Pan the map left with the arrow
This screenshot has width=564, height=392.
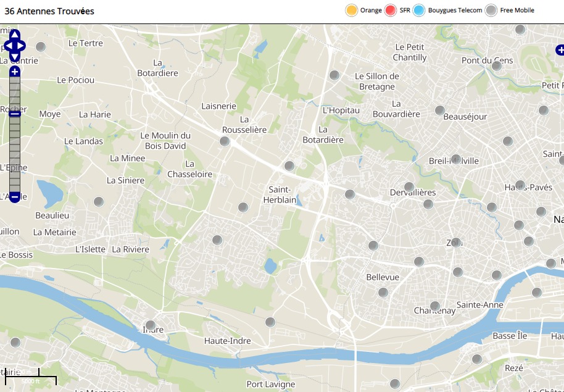click(x=7, y=46)
